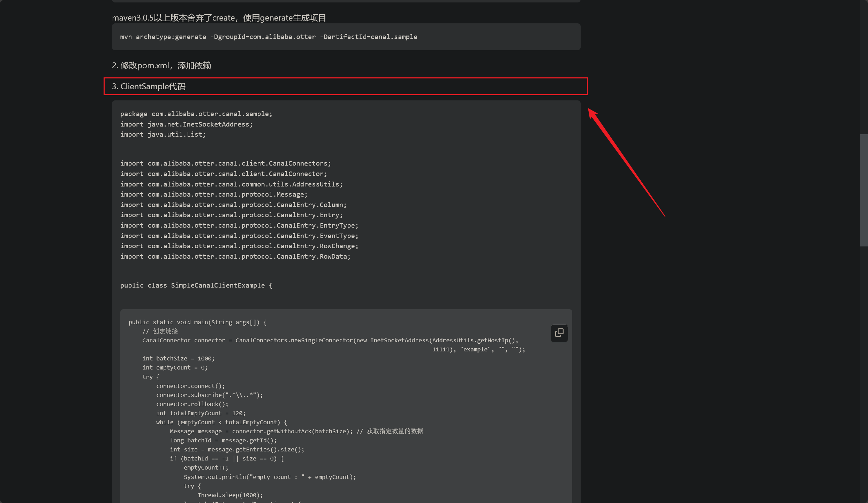The height and width of the screenshot is (503, 868).
Task: Click the protocol.Message import line
Action: [214, 195]
